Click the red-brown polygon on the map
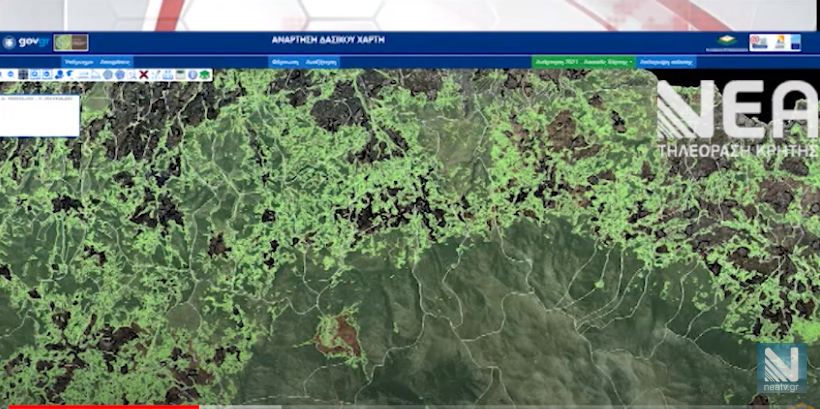Image resolution: width=820 pixels, height=409 pixels. click(x=338, y=338)
